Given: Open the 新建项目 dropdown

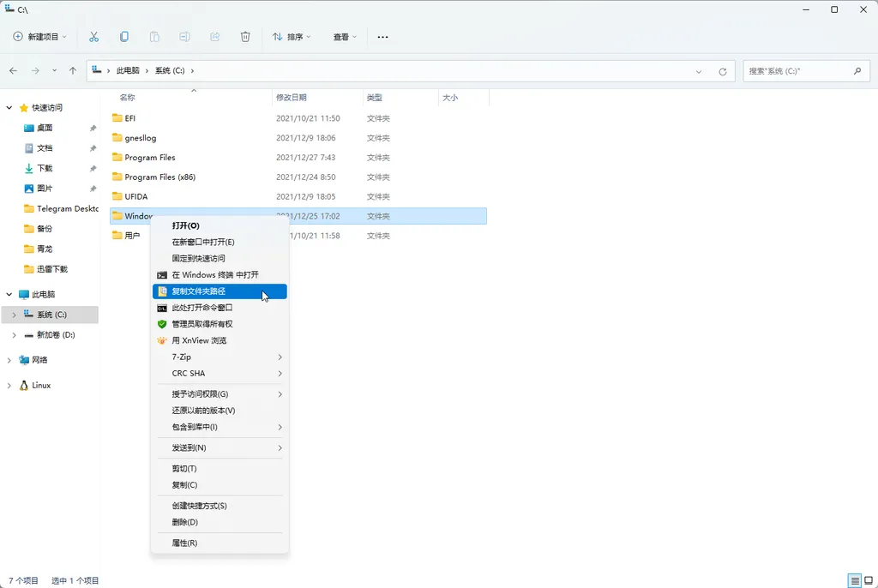Looking at the screenshot, I should pyautogui.click(x=39, y=37).
